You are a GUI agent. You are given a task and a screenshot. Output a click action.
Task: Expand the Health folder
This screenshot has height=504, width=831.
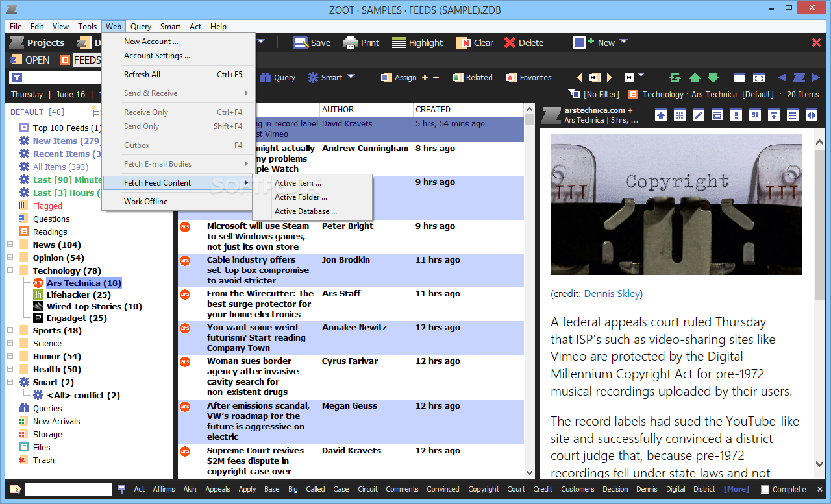coord(10,369)
